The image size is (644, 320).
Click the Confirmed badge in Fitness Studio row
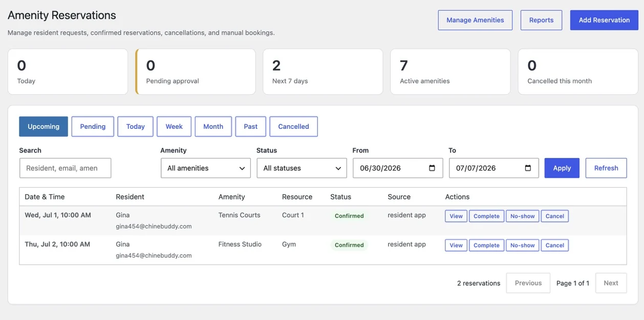pos(349,245)
